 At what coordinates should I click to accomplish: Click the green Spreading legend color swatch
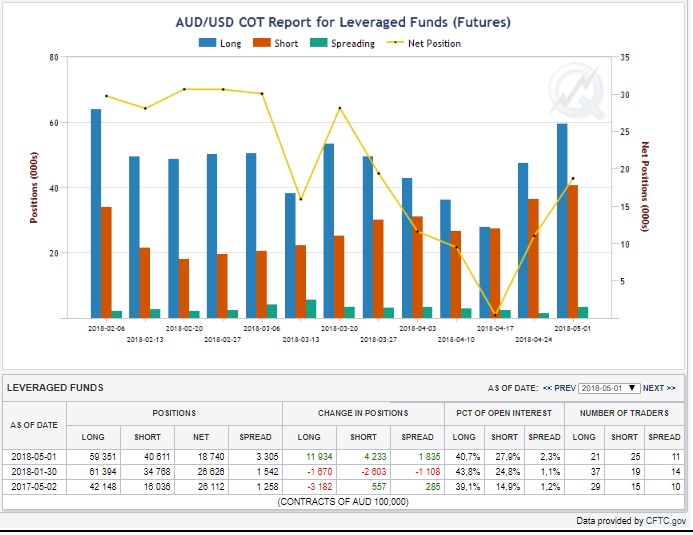coord(319,43)
